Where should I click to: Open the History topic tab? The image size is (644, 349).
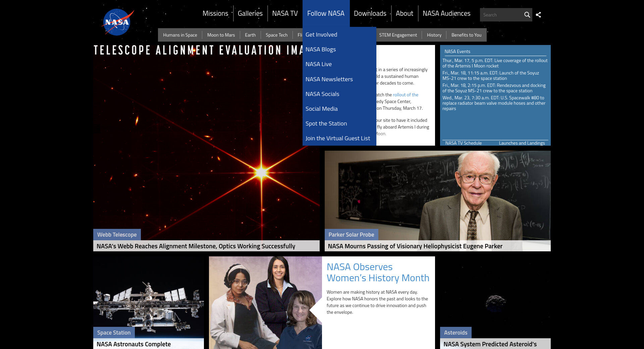coord(434,35)
